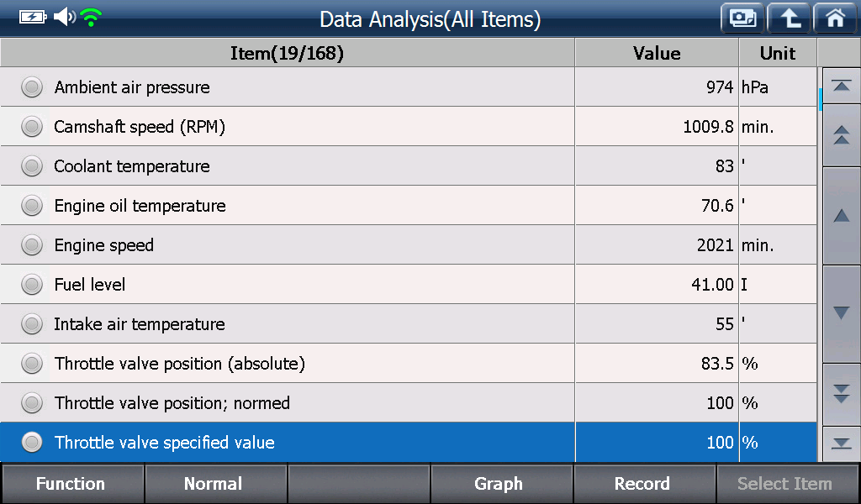Tap the screenshot capture icon

pos(742,18)
